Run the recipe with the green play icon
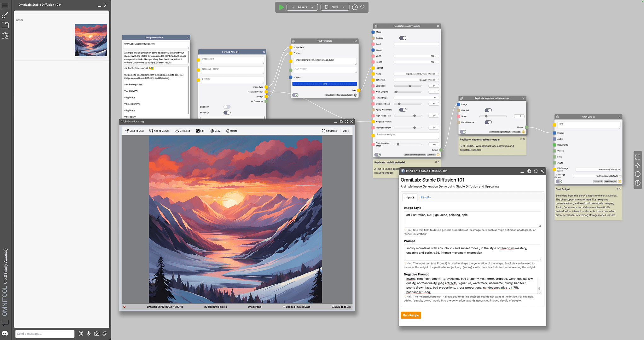 (x=281, y=7)
